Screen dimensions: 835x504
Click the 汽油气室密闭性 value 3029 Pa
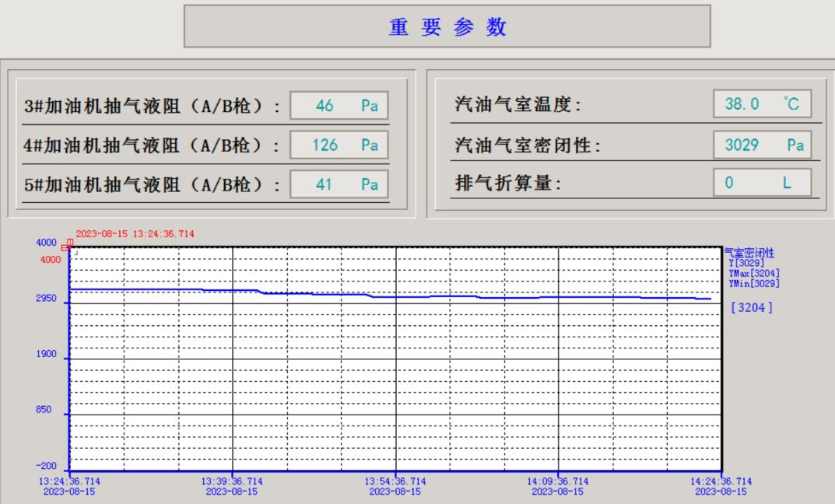coord(762,145)
